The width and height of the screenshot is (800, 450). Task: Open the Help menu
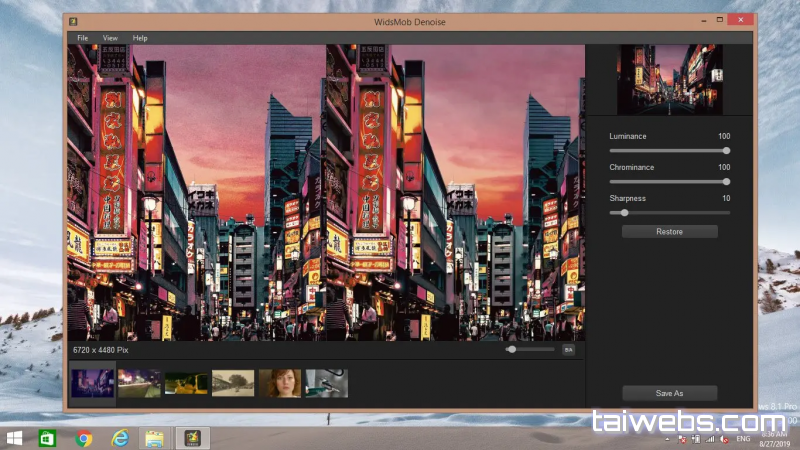point(140,38)
